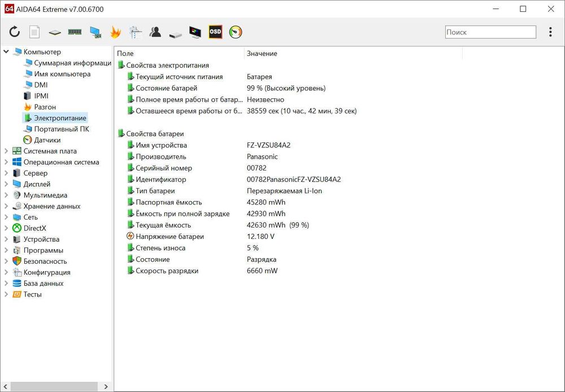Expand the DirectX node

pos(6,228)
